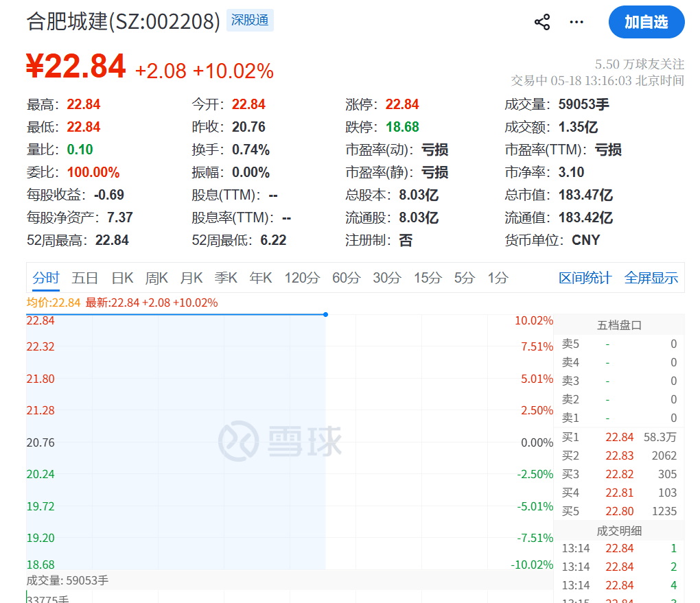Click the 均价:22.84 label above chart

point(53,303)
